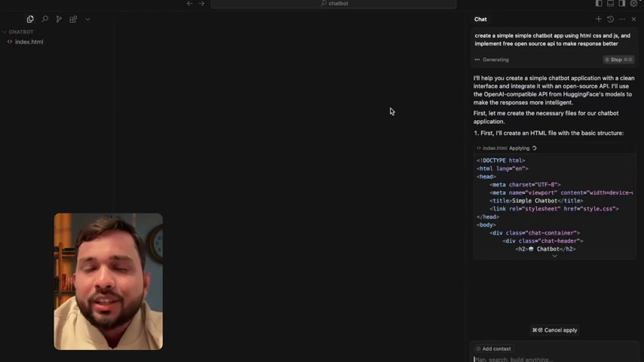Show chat history clock icon
The width and height of the screenshot is (644, 362).
click(610, 20)
